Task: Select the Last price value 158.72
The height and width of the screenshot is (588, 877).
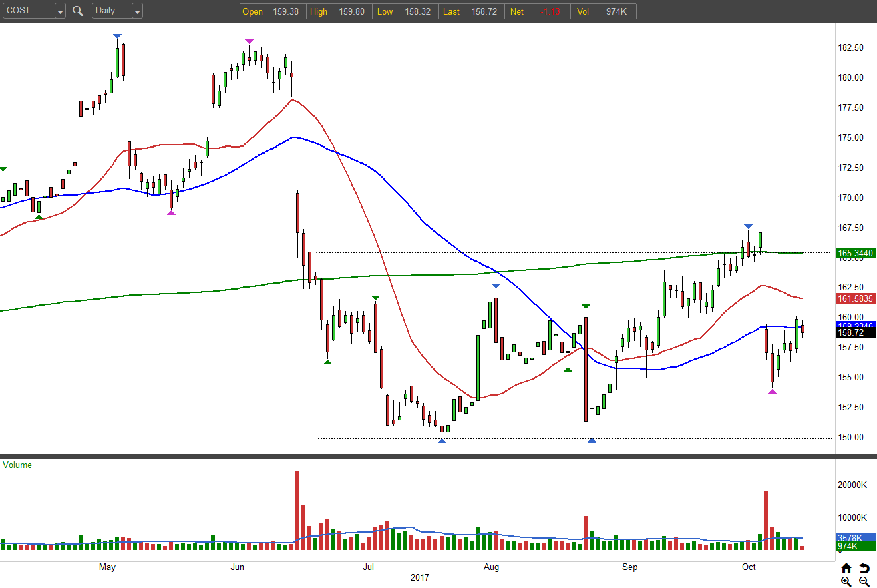Action: (484, 11)
